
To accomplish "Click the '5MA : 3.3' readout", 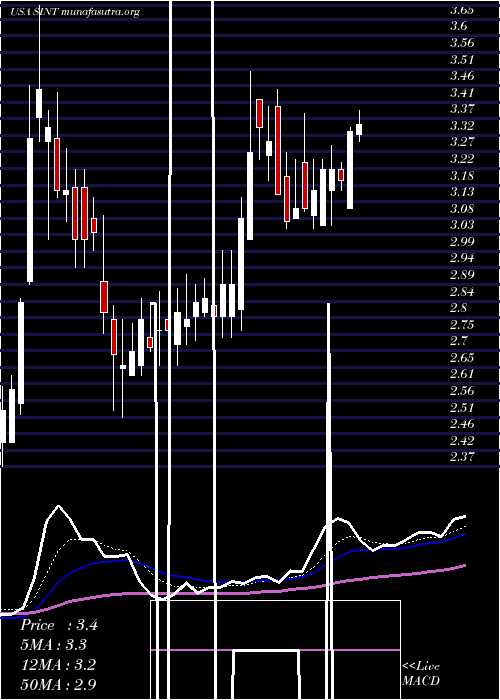I will pos(53,645).
